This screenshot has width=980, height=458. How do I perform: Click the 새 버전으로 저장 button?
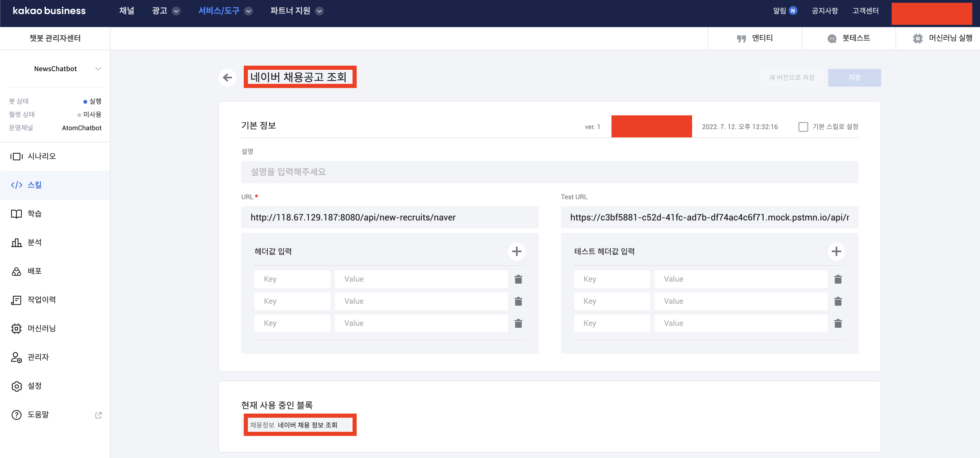[791, 78]
